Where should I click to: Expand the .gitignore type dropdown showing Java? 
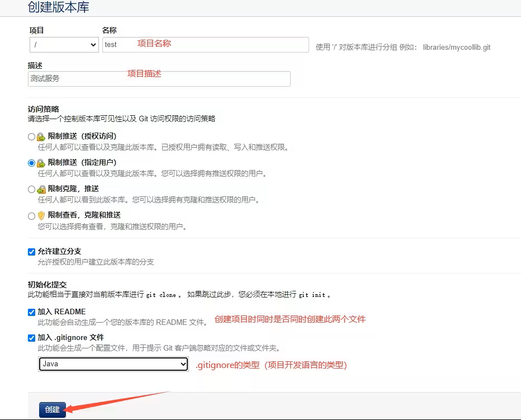click(113, 364)
